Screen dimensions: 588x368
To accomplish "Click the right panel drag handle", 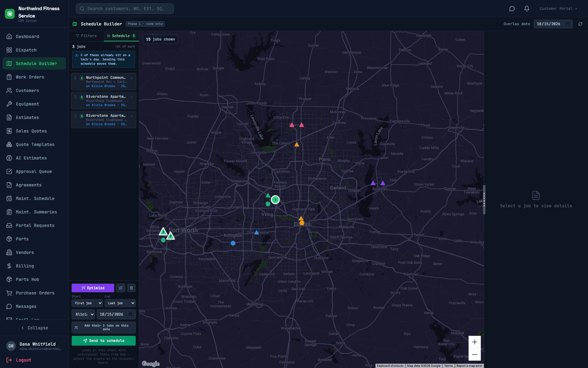I will pyautogui.click(x=484, y=200).
